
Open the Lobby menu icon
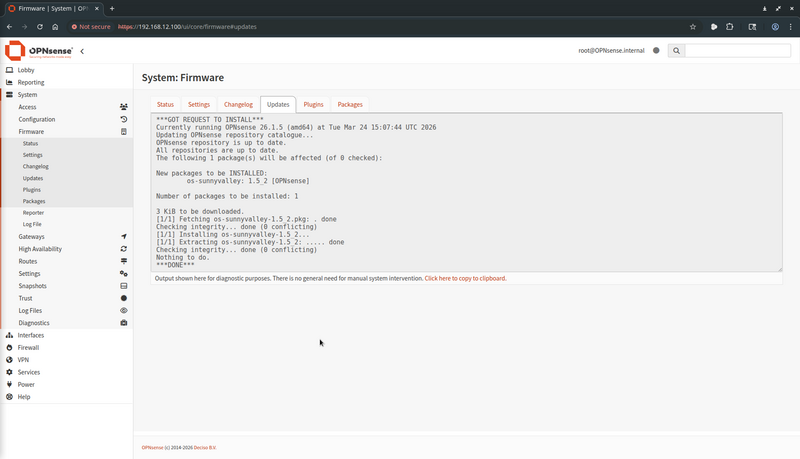pos(9,70)
